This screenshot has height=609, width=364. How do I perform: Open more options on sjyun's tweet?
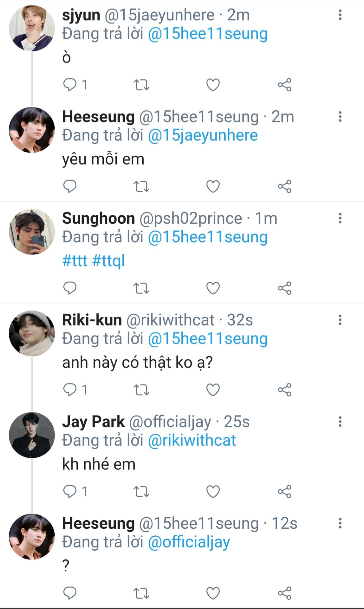point(340,15)
